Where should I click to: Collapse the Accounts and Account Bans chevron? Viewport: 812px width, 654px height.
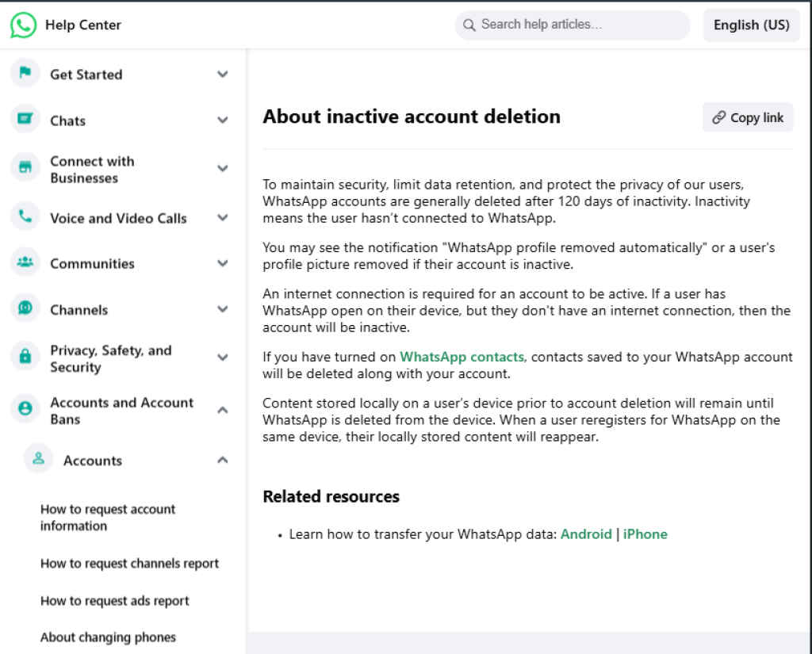(x=223, y=411)
